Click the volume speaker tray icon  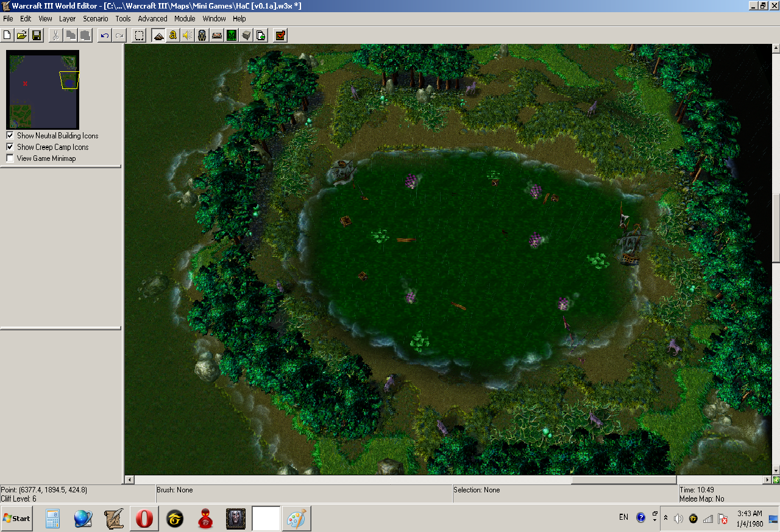pyautogui.click(x=678, y=519)
